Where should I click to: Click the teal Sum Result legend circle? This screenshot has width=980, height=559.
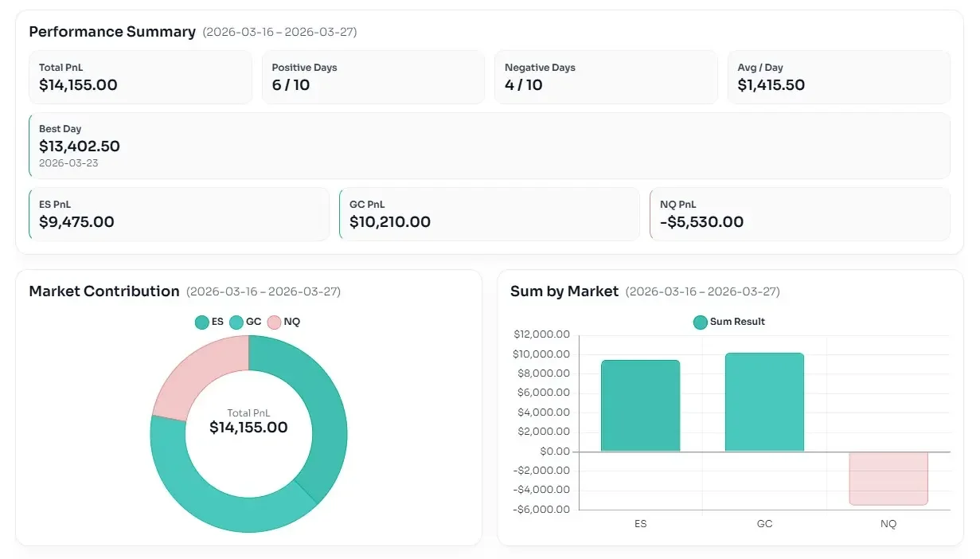[701, 322]
